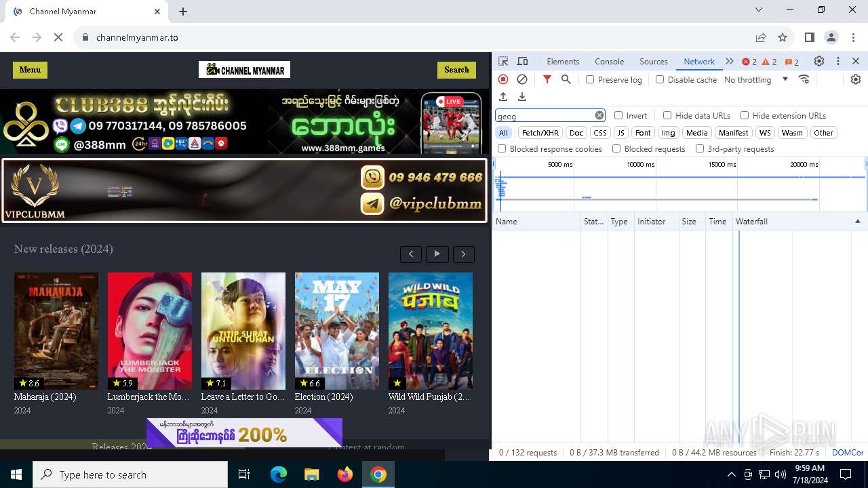Open new browser tab
868x488 pixels.
[183, 12]
